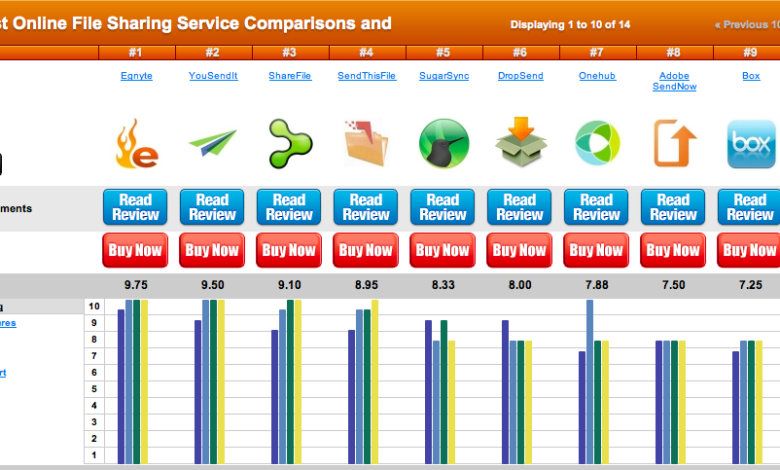Read Review for DropSend
The image size is (780, 470).
520,207
